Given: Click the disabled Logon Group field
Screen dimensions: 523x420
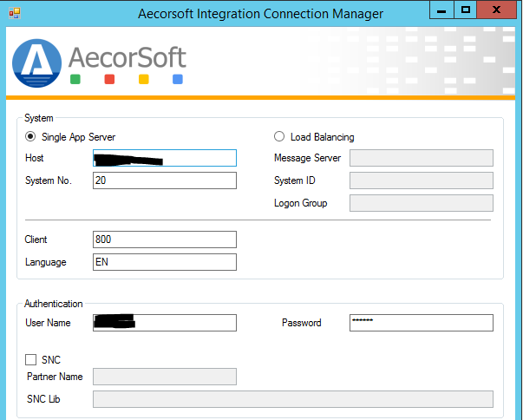Looking at the screenshot, I should click(x=422, y=203).
